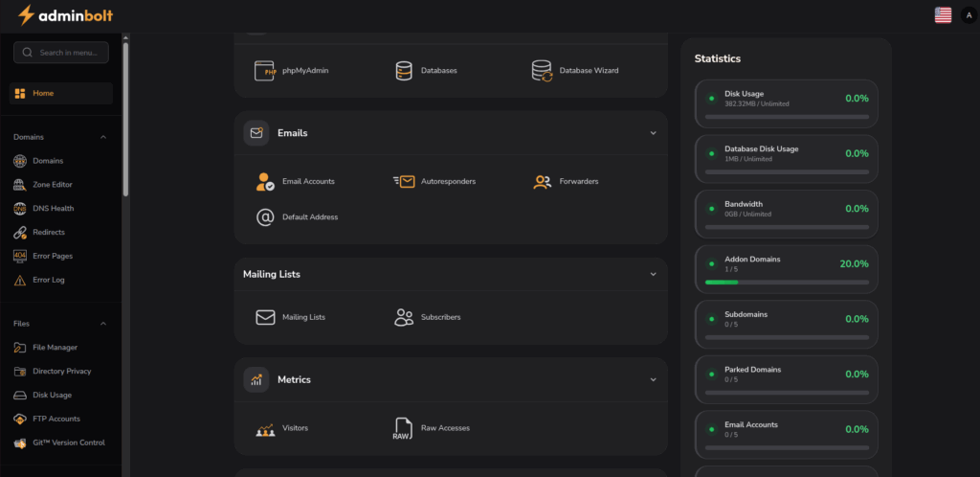Image resolution: width=980 pixels, height=477 pixels.
Task: Collapse the Mailing Lists section chevron
Action: 654,274
